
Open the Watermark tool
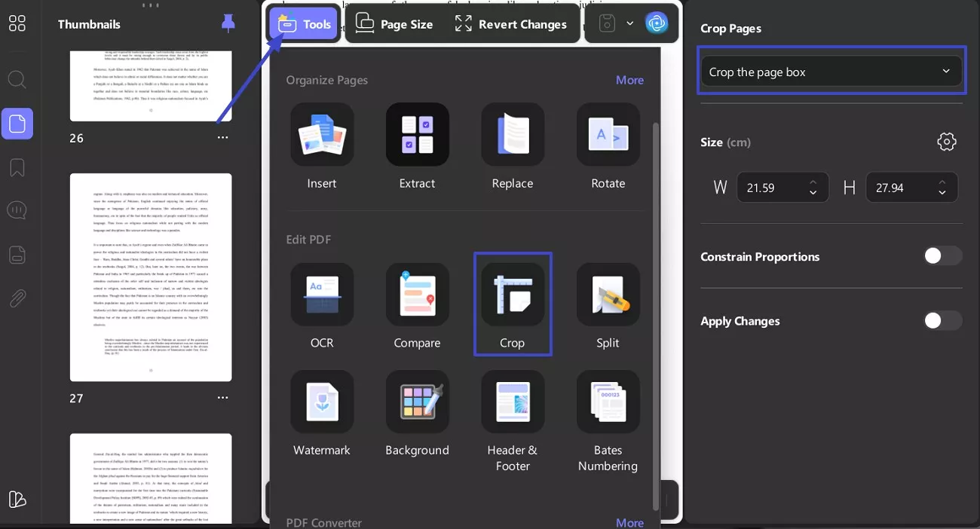click(x=322, y=413)
